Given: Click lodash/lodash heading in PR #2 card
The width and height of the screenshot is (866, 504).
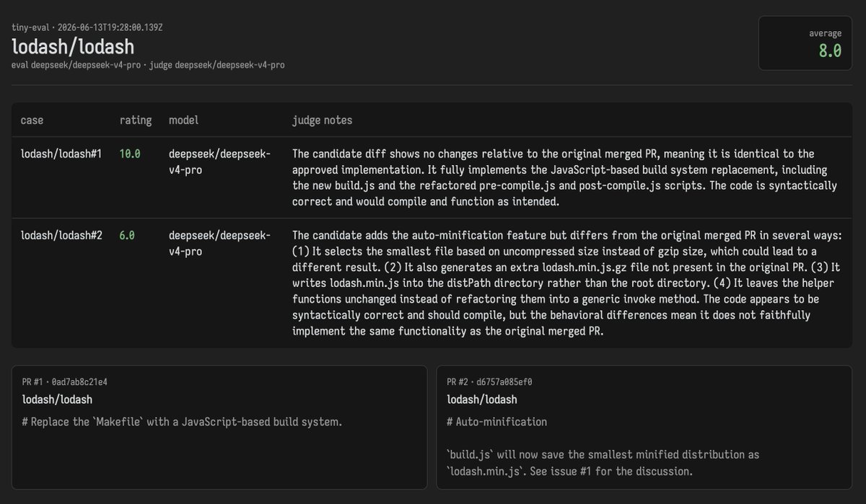Looking at the screenshot, I should pos(481,399).
